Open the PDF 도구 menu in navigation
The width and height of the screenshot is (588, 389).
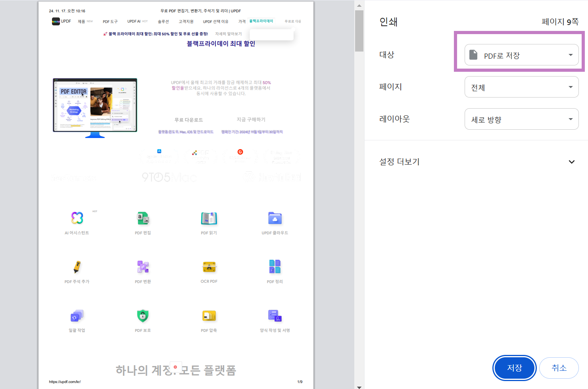point(110,21)
